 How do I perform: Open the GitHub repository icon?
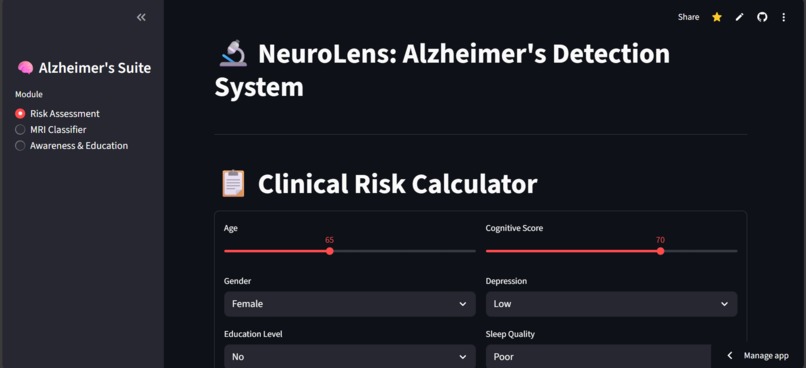pos(762,17)
